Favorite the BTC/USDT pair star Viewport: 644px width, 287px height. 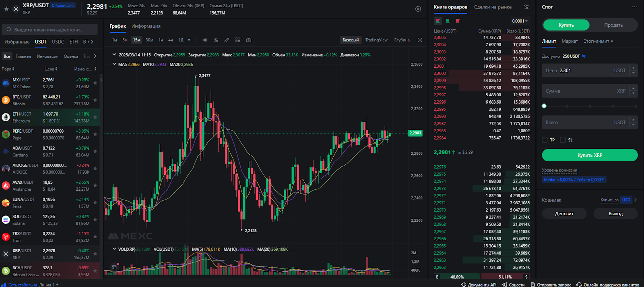pyautogui.click(x=95, y=100)
